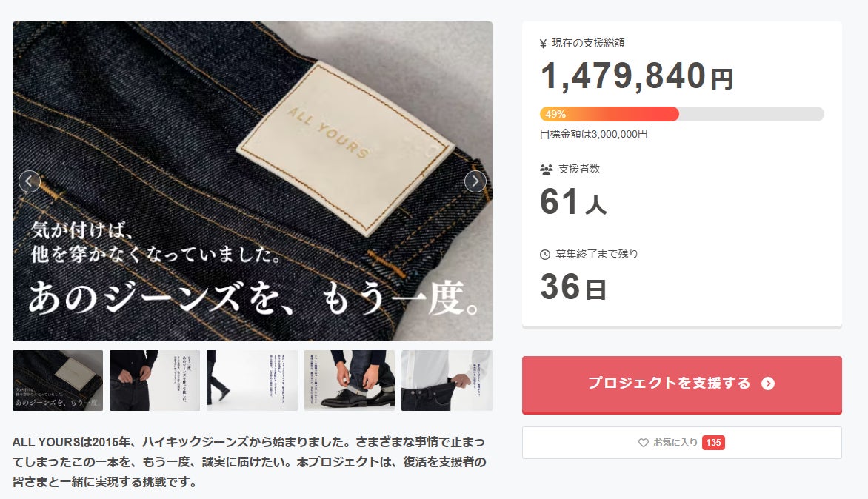Select fifth thumbnail with white shirt
868x499 pixels.
click(x=447, y=381)
